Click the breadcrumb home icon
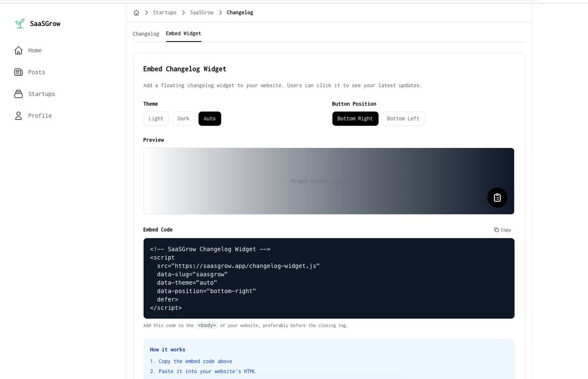Viewport: 588px width, 379px height. (x=136, y=12)
